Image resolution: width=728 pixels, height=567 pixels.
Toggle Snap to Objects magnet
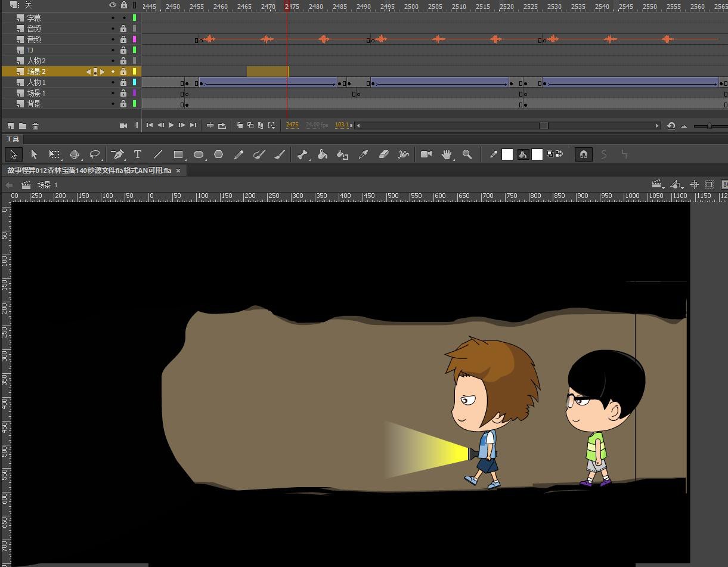[x=584, y=154]
